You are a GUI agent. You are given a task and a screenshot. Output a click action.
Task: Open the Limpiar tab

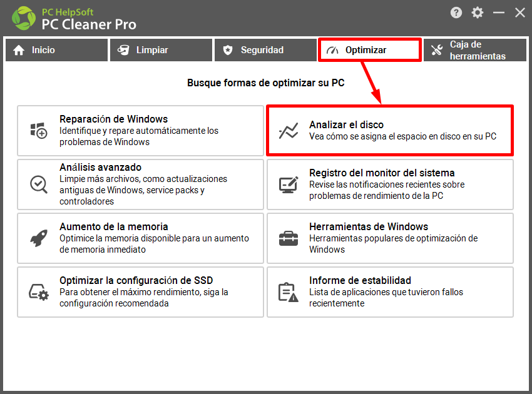coord(161,50)
